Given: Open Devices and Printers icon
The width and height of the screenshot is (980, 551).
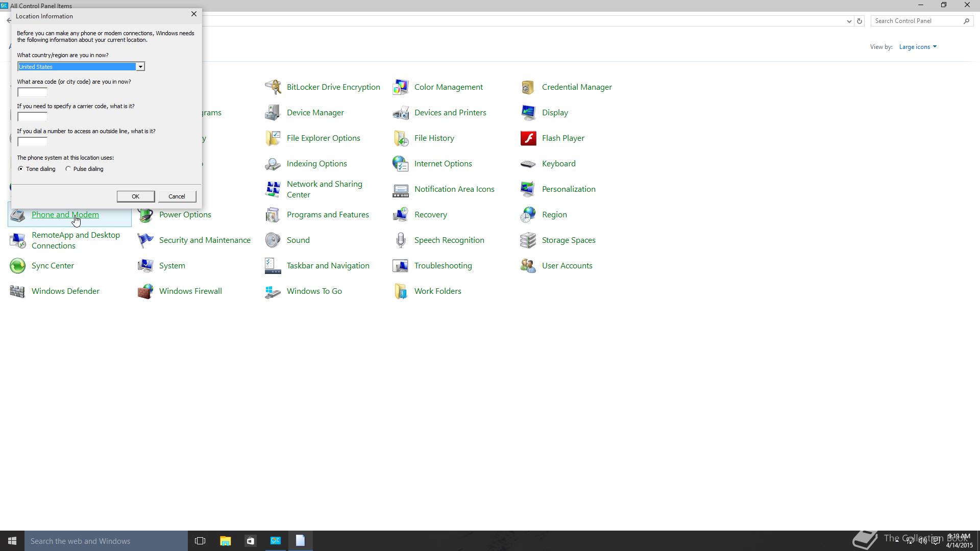Looking at the screenshot, I should click(x=401, y=113).
